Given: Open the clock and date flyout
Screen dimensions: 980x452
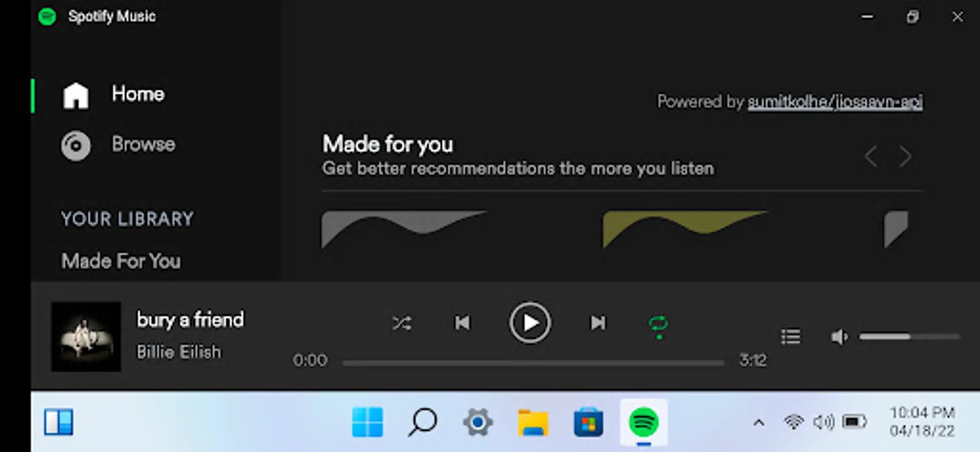Looking at the screenshot, I should click(x=922, y=422).
